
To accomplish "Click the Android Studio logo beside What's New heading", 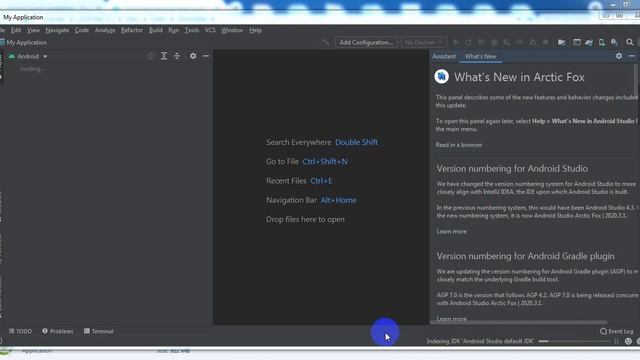I will (442, 76).
